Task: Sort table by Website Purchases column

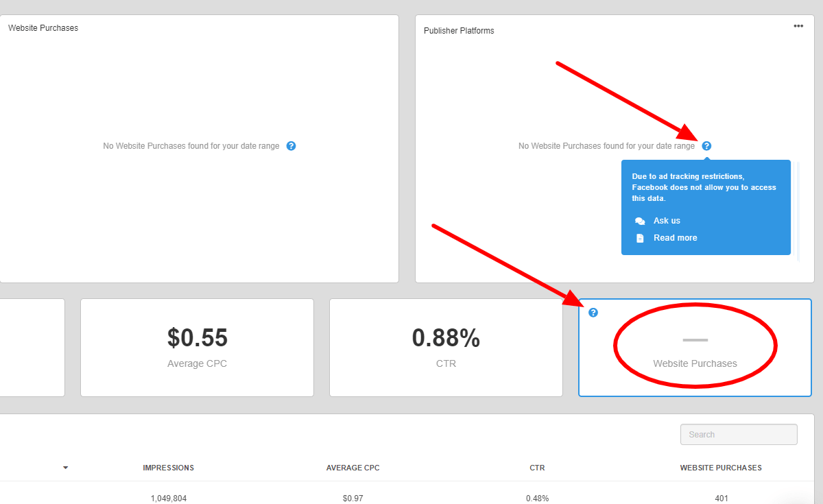Action: 721,468
